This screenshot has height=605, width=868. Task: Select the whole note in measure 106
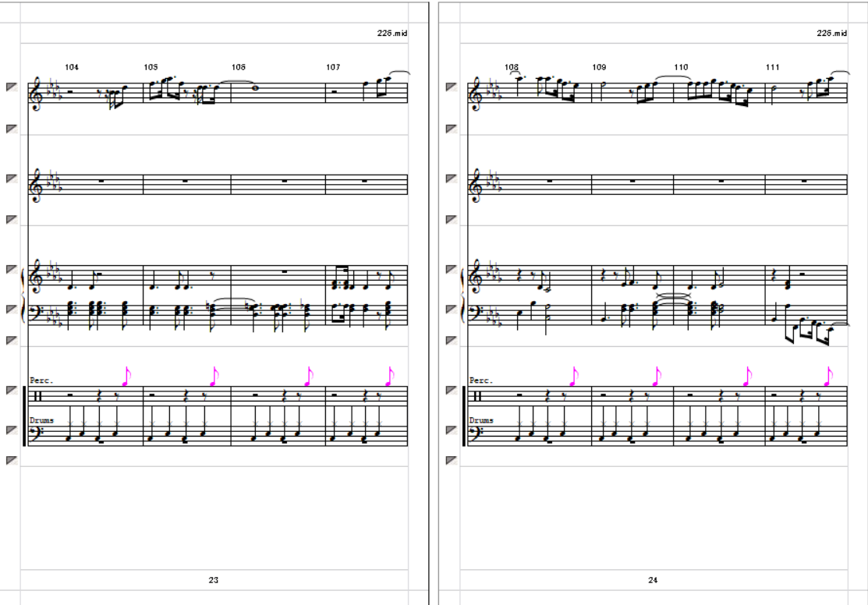[x=255, y=87]
